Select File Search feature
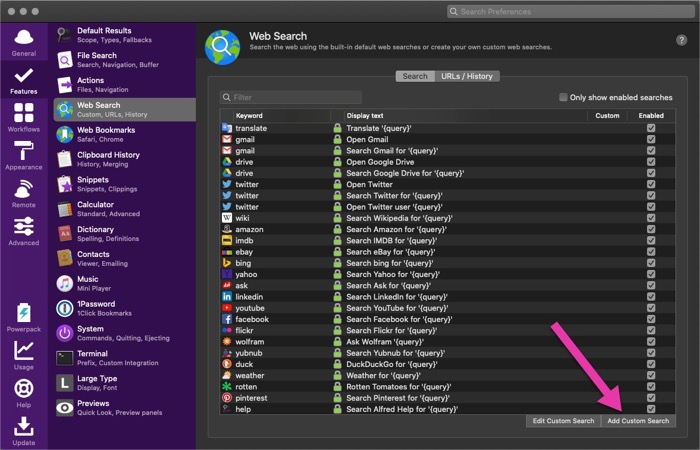This screenshot has width=700, height=450. [x=125, y=60]
